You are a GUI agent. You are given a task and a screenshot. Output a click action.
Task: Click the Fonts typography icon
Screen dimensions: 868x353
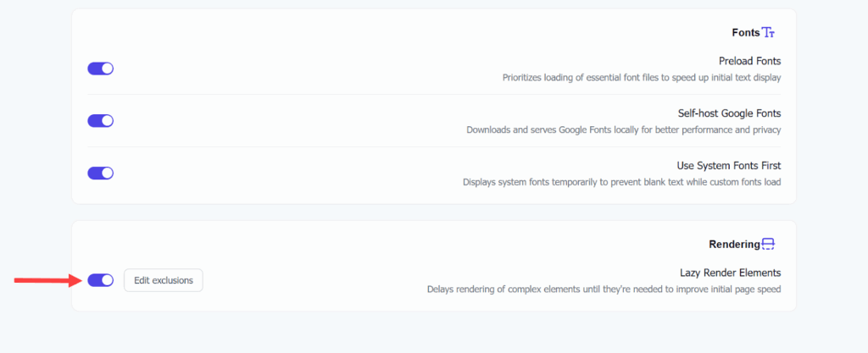(x=769, y=33)
